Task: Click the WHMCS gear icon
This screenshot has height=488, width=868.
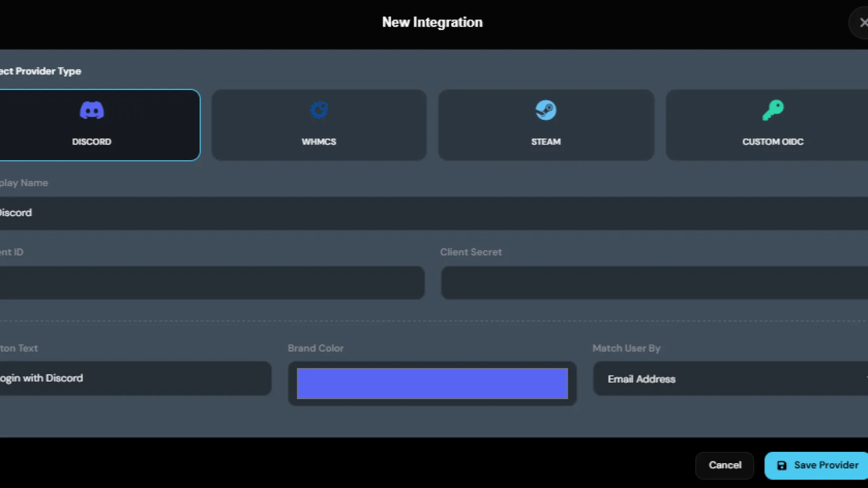Action: pyautogui.click(x=319, y=110)
